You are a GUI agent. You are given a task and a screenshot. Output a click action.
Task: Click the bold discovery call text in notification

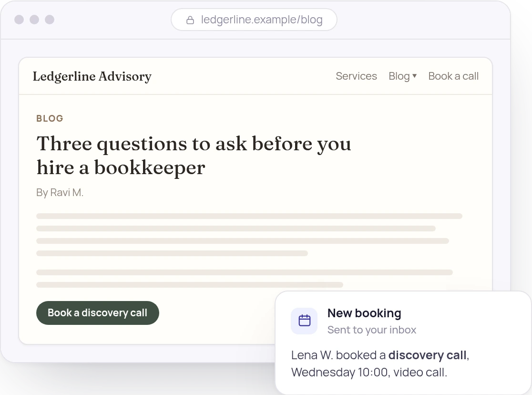(x=427, y=355)
